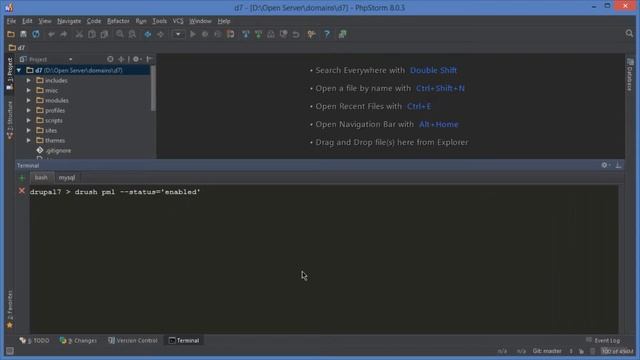Click the green icon after Help

pos(342,34)
